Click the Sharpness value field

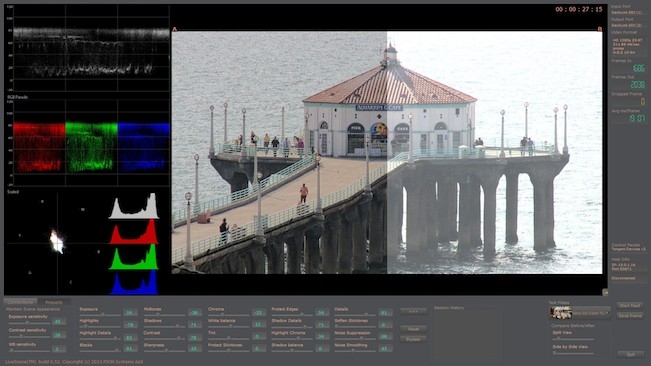[x=194, y=349]
